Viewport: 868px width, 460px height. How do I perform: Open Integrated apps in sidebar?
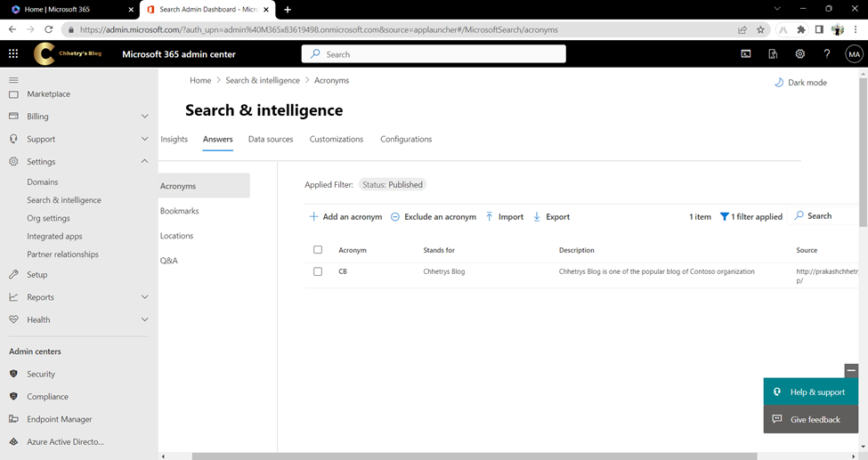pos(55,237)
